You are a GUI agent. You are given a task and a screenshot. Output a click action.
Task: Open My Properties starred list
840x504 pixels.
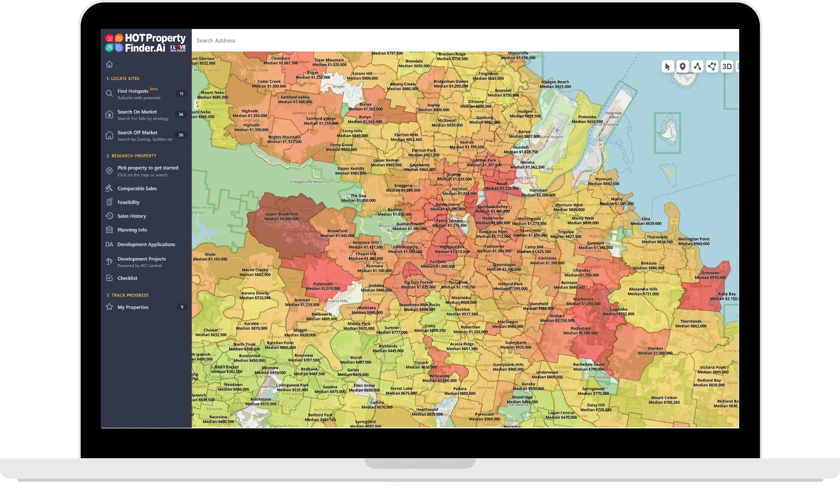[133, 307]
